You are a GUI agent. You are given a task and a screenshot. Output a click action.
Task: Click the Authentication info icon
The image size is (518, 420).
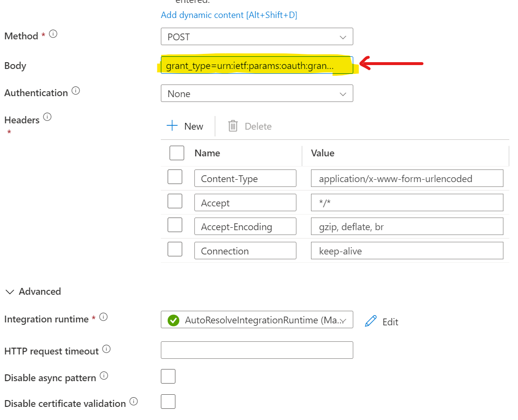(x=75, y=90)
